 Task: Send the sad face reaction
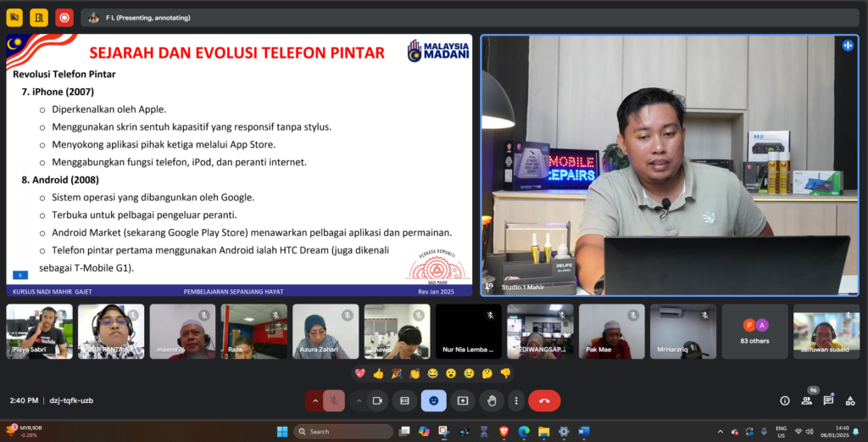click(469, 373)
